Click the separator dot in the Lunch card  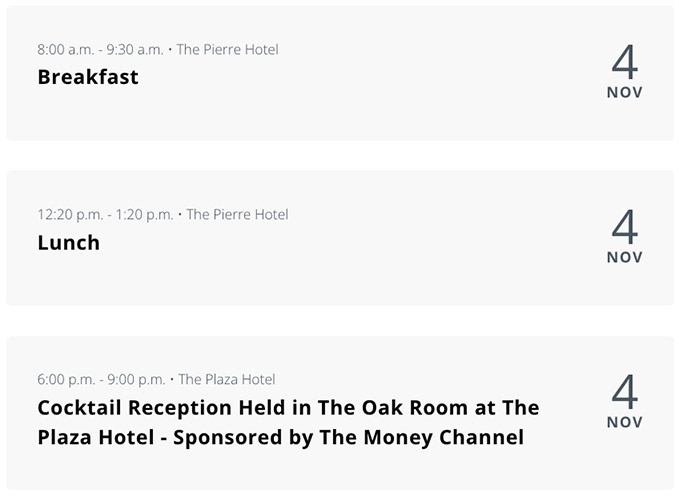click(x=180, y=214)
